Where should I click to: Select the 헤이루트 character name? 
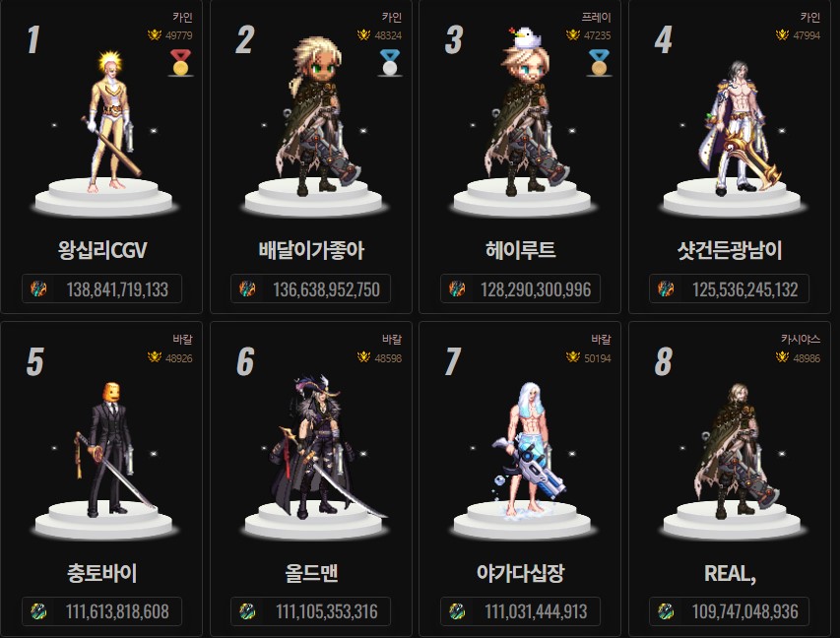coord(520,250)
